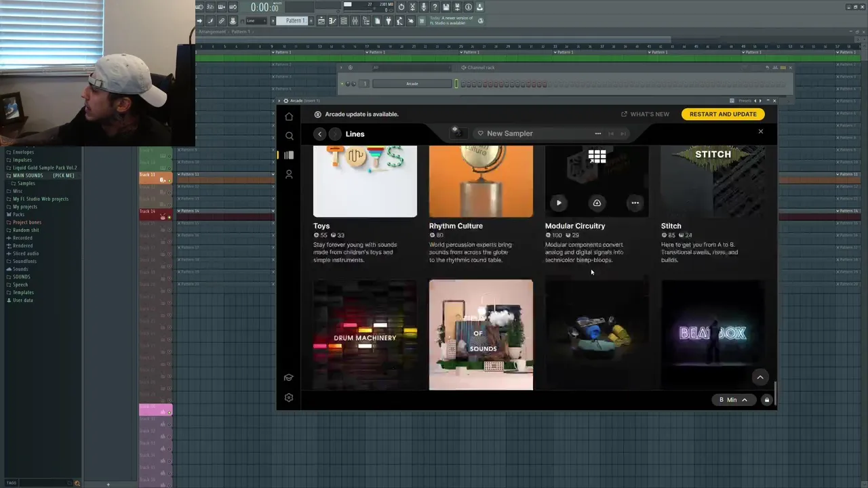
Task: Click the main tempo time display
Action: [264, 7]
